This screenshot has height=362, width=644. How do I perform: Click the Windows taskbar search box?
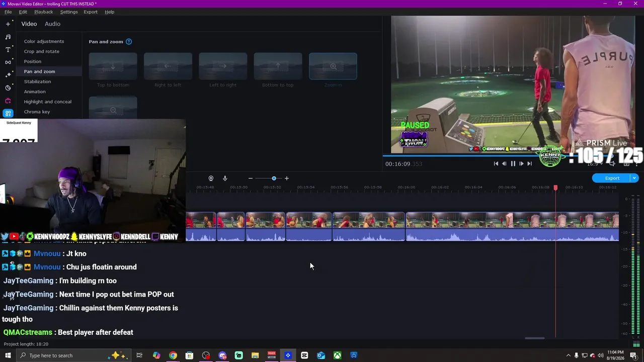click(x=73, y=355)
